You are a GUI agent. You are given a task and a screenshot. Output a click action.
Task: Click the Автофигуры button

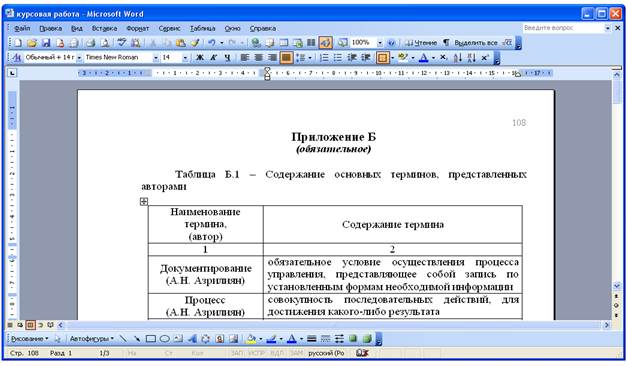coord(91,339)
